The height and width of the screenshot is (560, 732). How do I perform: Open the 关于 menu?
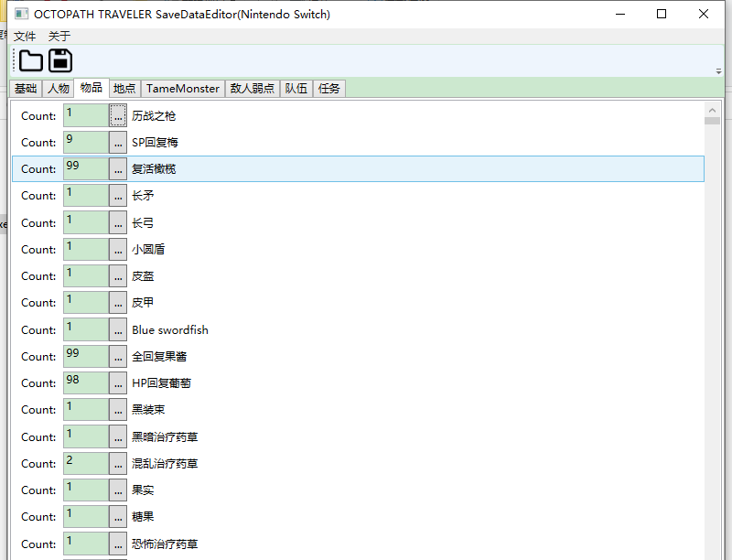[59, 36]
